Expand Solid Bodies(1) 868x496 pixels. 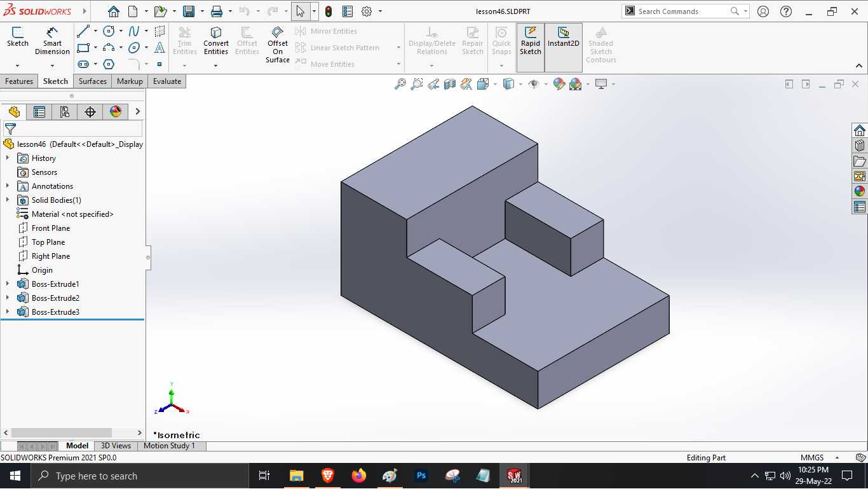[x=8, y=200]
